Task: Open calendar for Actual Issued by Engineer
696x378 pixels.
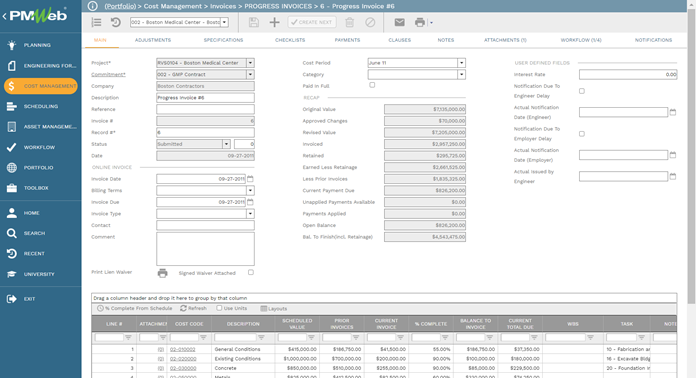Action: [673, 176]
